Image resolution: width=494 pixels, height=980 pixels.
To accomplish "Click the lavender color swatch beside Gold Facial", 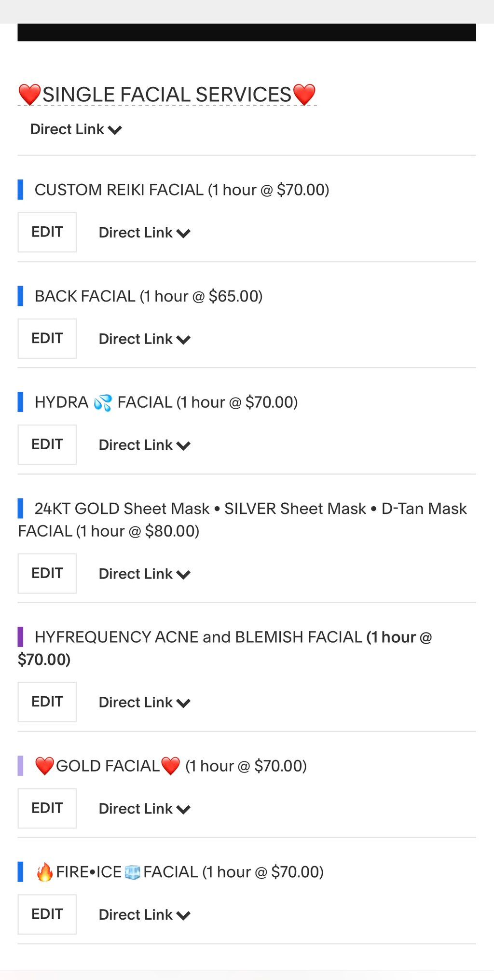I will [20, 766].
